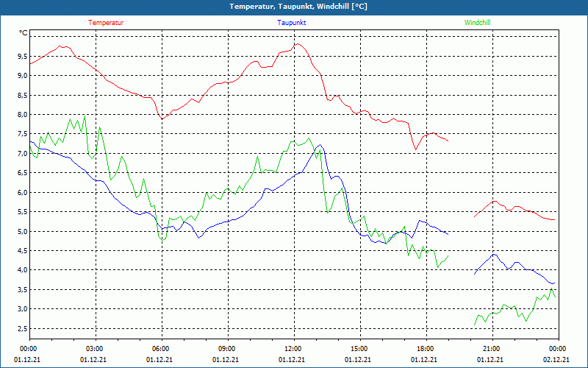Click the 4,0 y-axis value

23,270
